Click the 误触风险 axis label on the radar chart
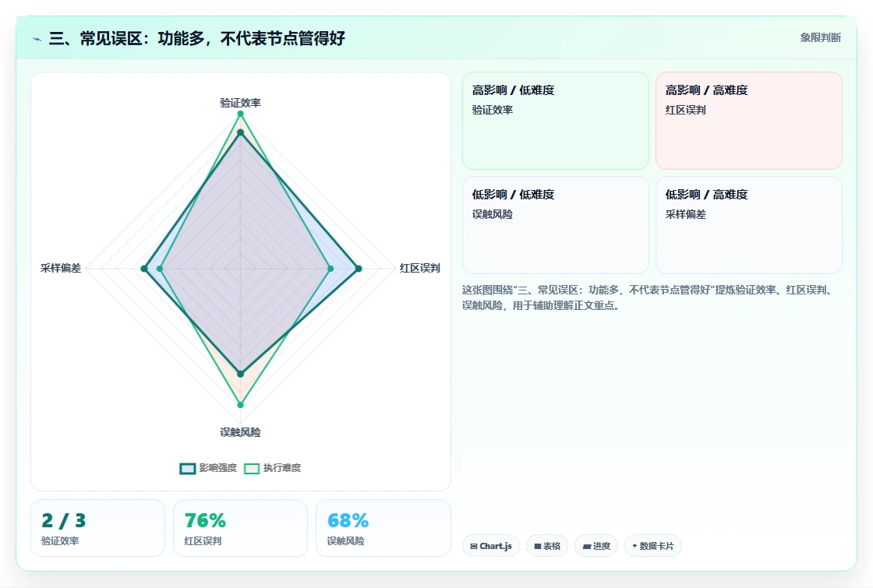This screenshot has height=588, width=873. tap(241, 432)
